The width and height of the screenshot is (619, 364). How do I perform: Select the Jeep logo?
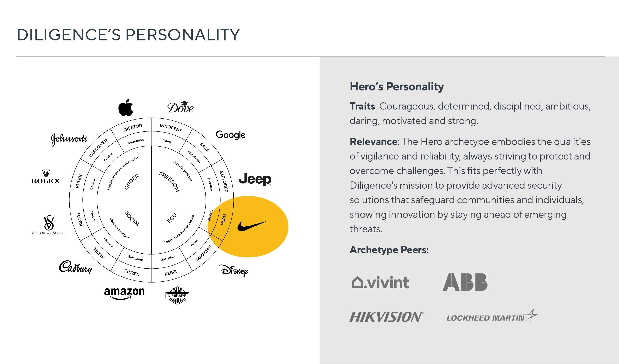[x=255, y=179]
